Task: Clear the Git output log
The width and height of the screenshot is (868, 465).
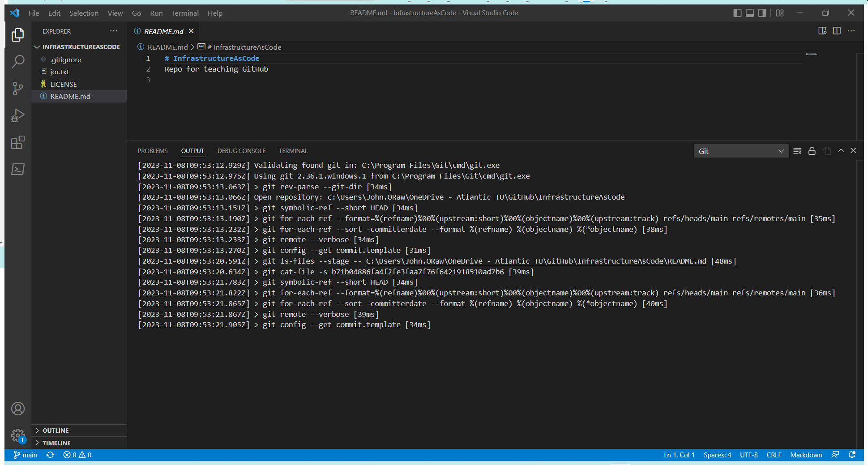Action: pyautogui.click(x=797, y=151)
